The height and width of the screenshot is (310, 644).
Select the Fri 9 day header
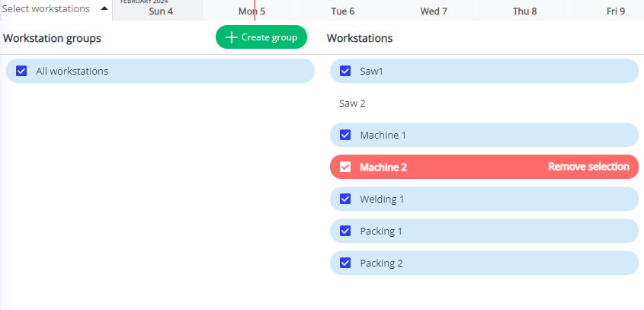point(615,11)
